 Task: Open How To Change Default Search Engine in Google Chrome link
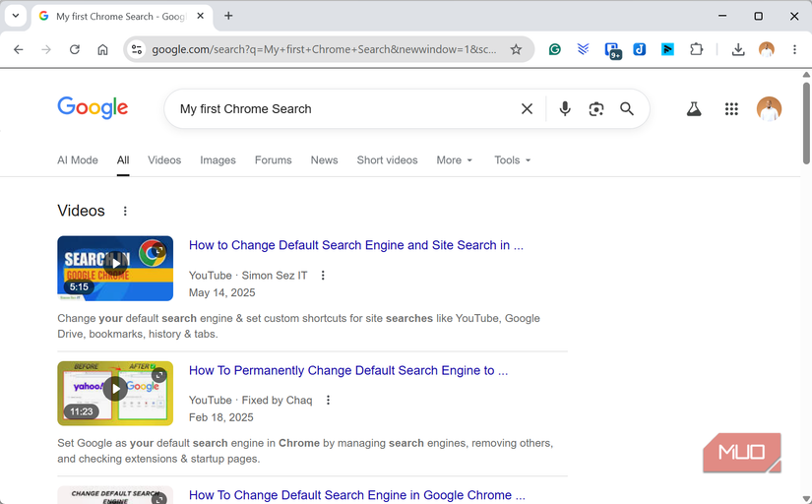point(357,495)
